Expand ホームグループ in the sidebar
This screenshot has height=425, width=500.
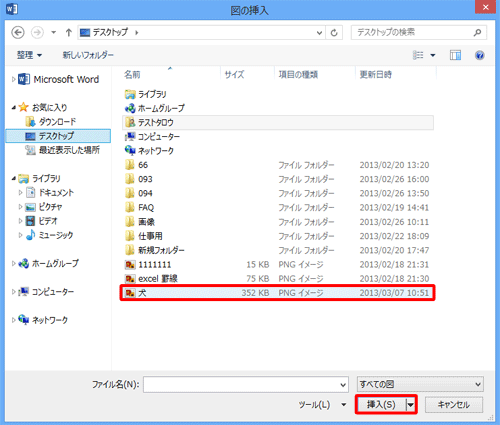[x=13, y=263]
